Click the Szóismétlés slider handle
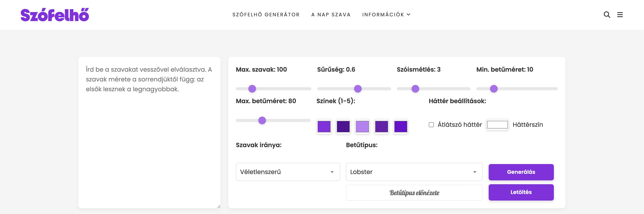 pos(415,89)
